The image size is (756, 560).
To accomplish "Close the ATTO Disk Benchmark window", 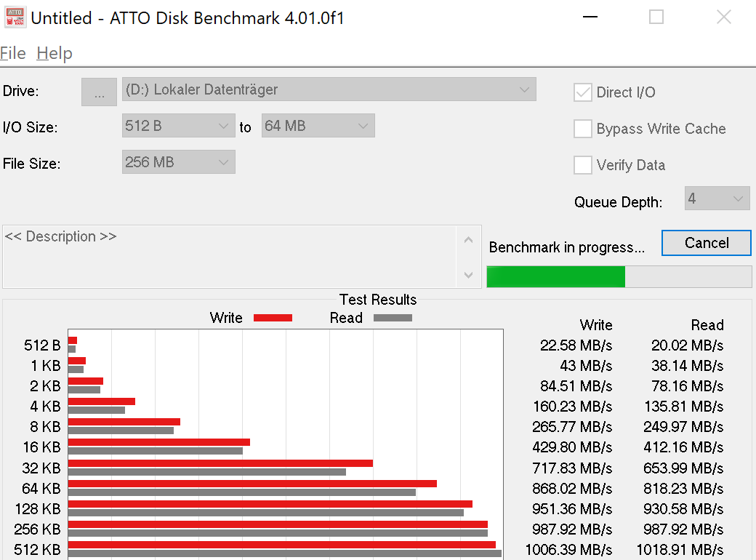I will click(724, 17).
